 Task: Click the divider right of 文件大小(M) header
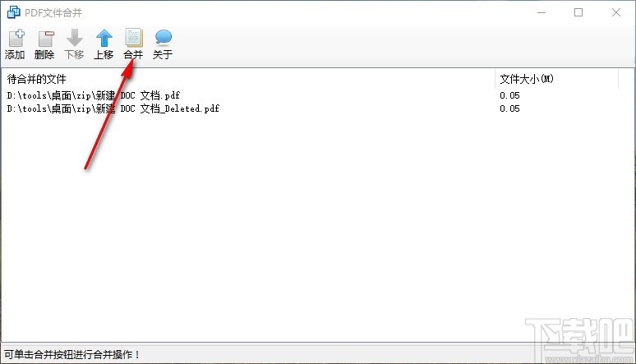(x=618, y=79)
